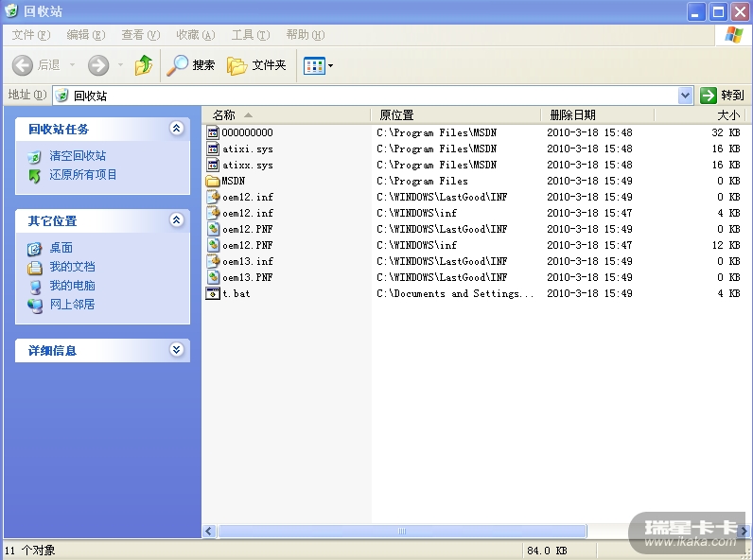Image resolution: width=753 pixels, height=560 pixels.
Task: Open the Edit (编辑) menu
Action: click(x=85, y=35)
